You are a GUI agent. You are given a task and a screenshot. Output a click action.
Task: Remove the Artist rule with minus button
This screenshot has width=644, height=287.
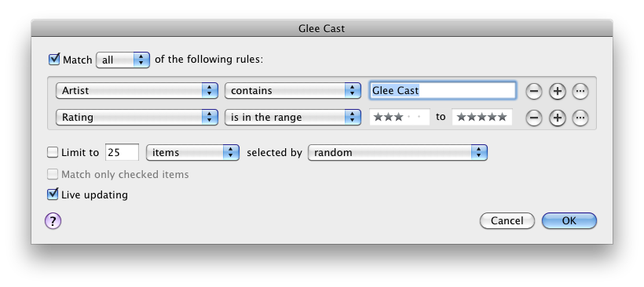pos(533,92)
